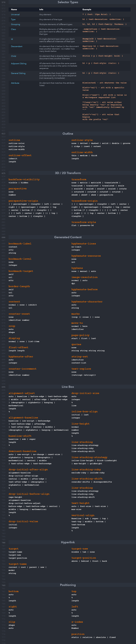136x644 pixels.
Task: Click the perspective-origin property heading
Action: point(23,201)
